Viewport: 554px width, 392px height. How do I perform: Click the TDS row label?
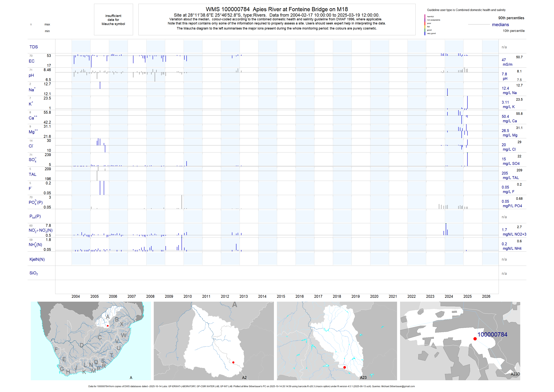[34, 47]
